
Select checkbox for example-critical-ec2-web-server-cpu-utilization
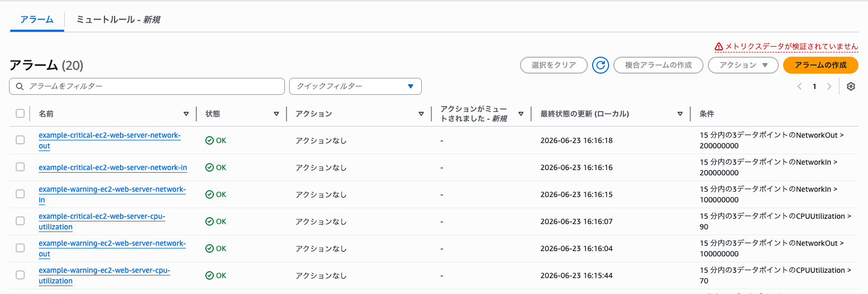[20, 221]
